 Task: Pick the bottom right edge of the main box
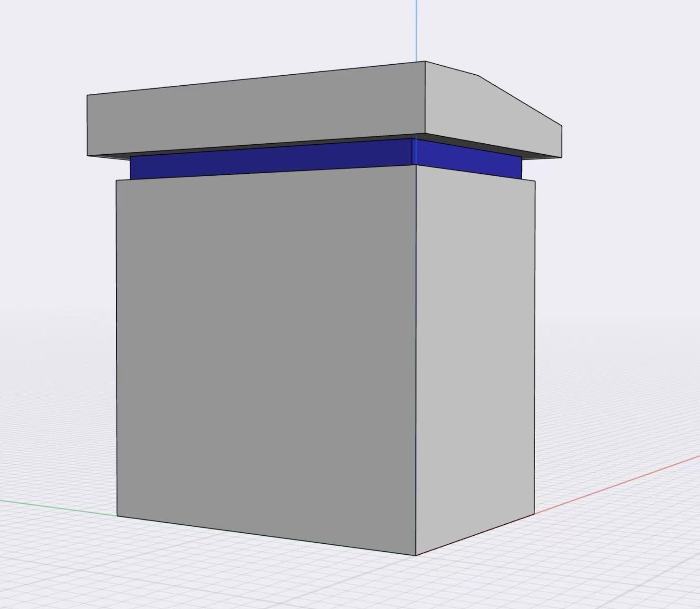pos(476,534)
